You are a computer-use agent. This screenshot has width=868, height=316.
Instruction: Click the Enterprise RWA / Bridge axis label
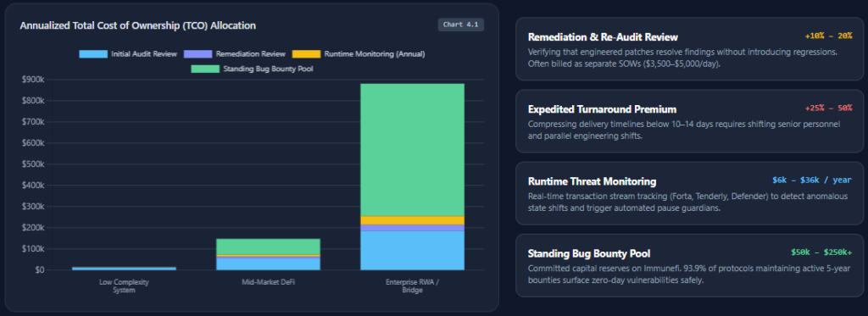413,286
